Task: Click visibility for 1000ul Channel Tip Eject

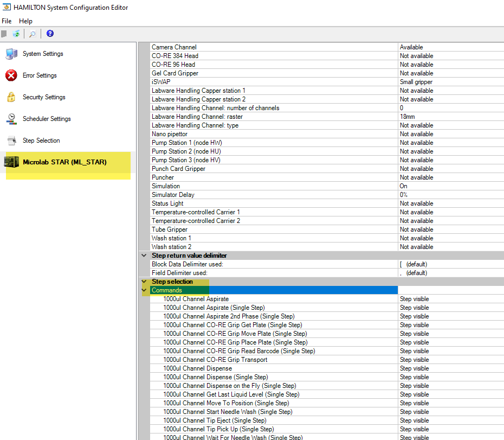Action: coord(451,420)
